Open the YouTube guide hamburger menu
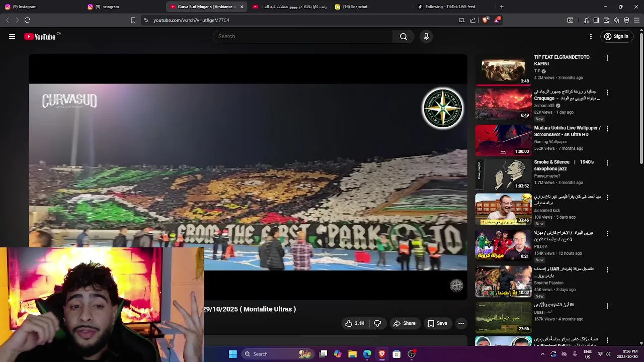This screenshot has height=362, width=644. click(12, 36)
